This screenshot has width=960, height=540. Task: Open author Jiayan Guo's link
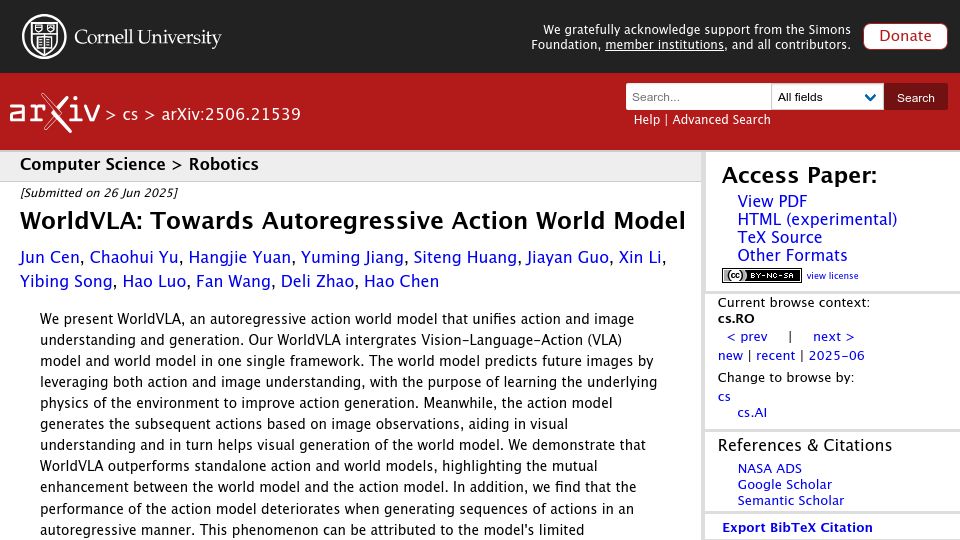click(568, 257)
